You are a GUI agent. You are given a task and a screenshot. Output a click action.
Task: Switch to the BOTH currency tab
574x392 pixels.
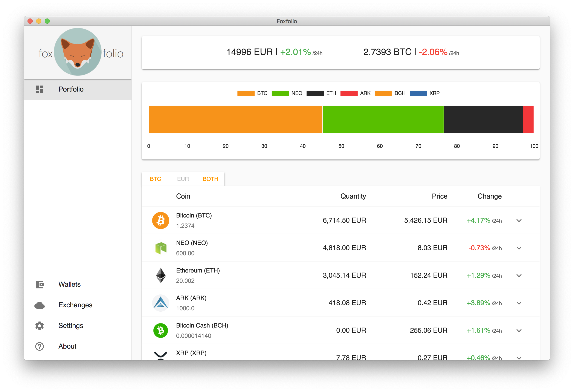tap(211, 179)
